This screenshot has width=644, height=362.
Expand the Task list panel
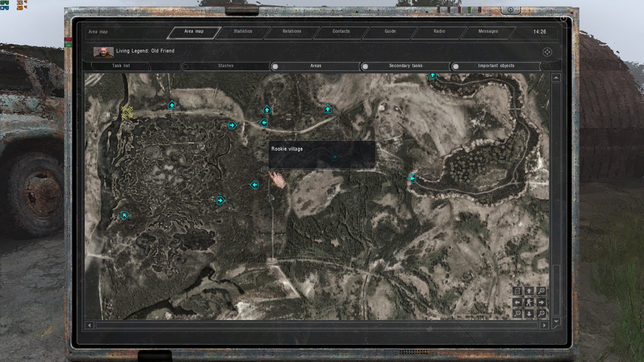coord(121,66)
